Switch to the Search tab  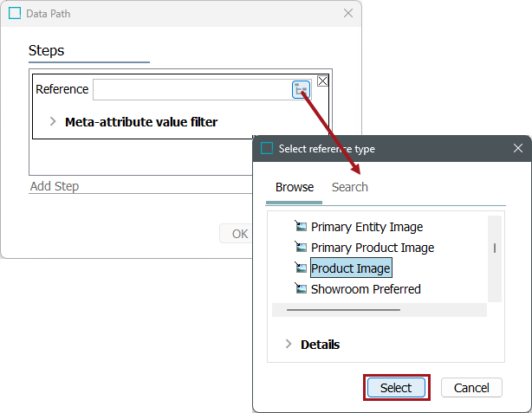coord(350,187)
